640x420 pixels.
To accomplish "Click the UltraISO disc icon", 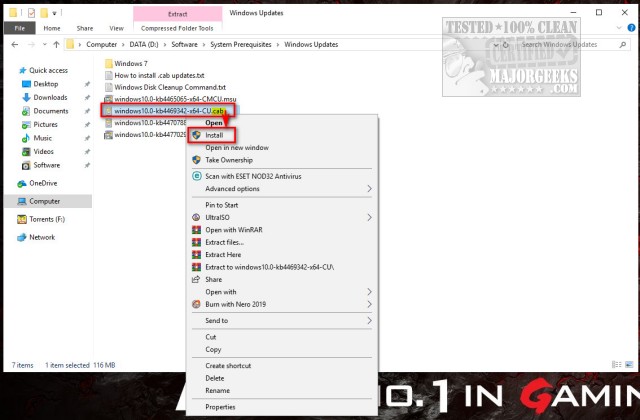I will coord(196,218).
